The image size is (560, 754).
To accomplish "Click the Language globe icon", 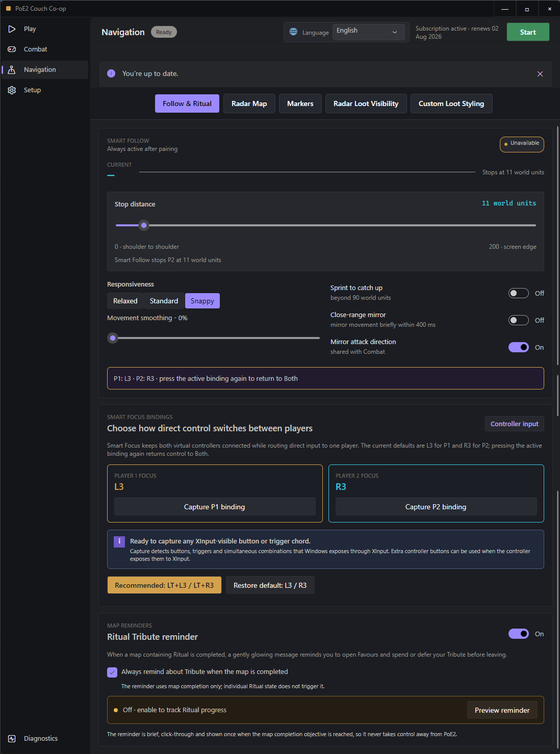I will coord(293,32).
